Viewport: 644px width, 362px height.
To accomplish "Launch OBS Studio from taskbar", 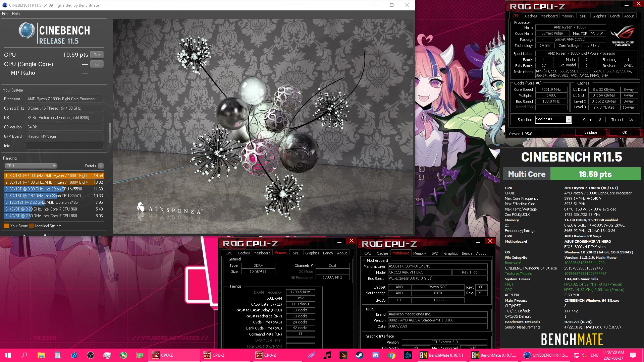I will pos(91,355).
